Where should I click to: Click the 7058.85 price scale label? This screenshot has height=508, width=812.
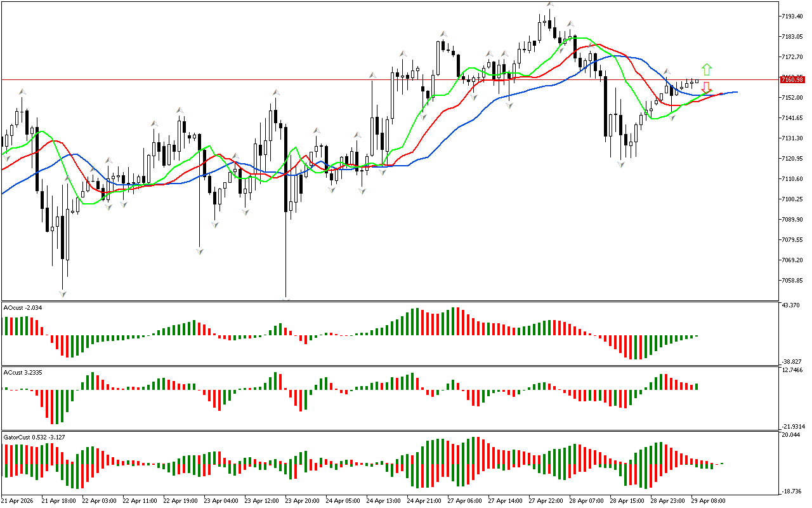pos(792,280)
